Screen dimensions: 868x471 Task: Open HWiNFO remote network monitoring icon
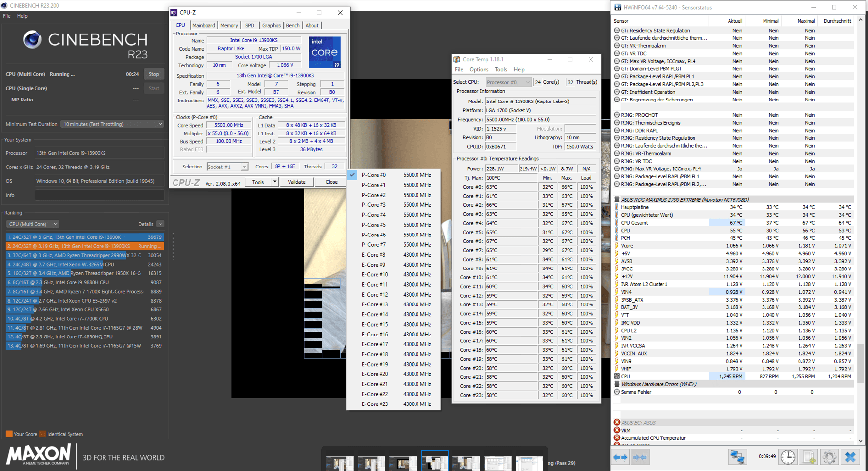(x=737, y=457)
